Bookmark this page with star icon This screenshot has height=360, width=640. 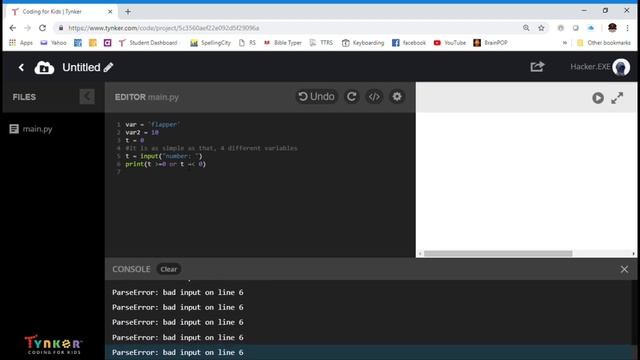(x=541, y=28)
